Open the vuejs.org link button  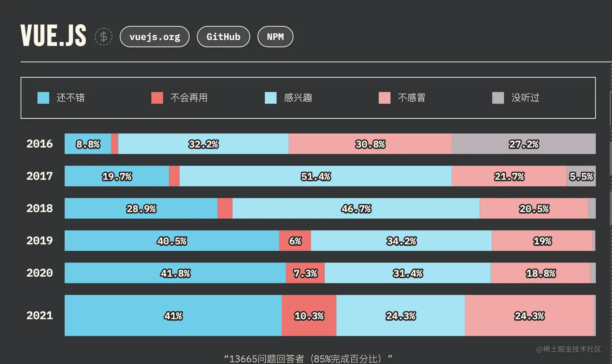[155, 37]
